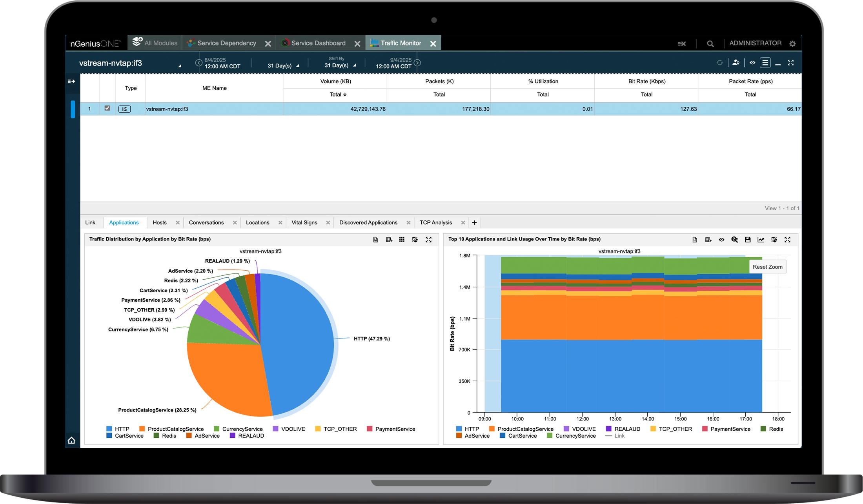Open the vstream-nvtap:if3 data source dropdown

[x=180, y=65]
